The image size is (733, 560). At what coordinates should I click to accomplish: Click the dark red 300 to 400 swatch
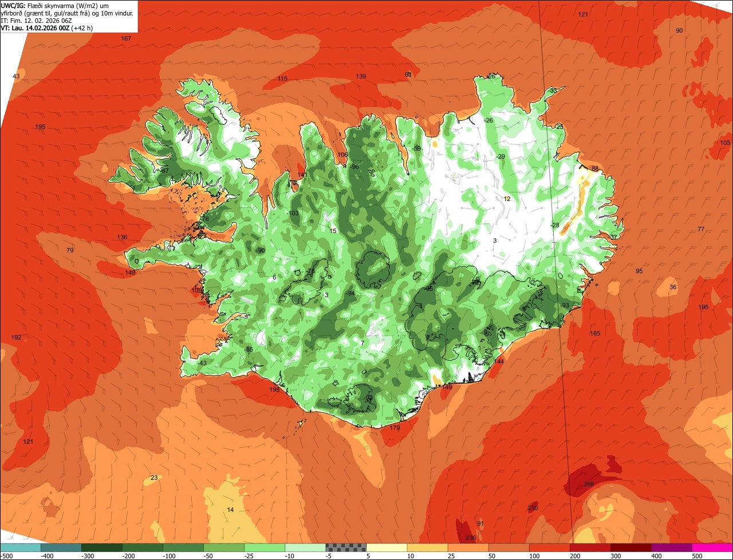tap(630, 547)
